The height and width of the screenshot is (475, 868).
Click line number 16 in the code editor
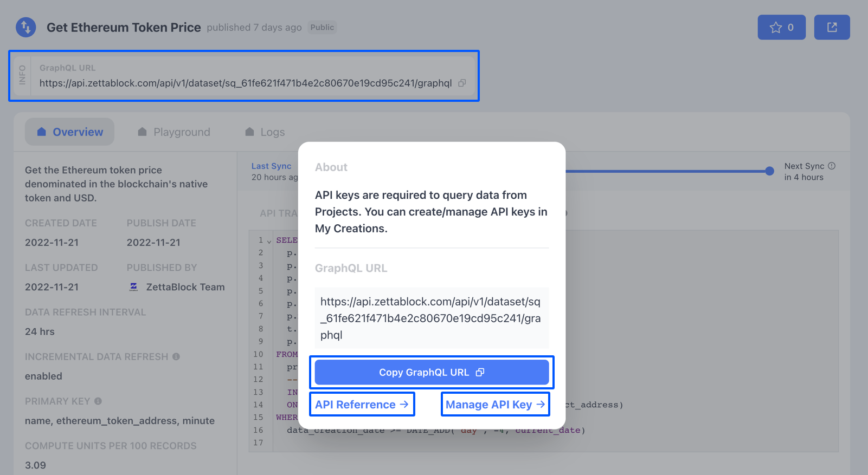tap(258, 430)
